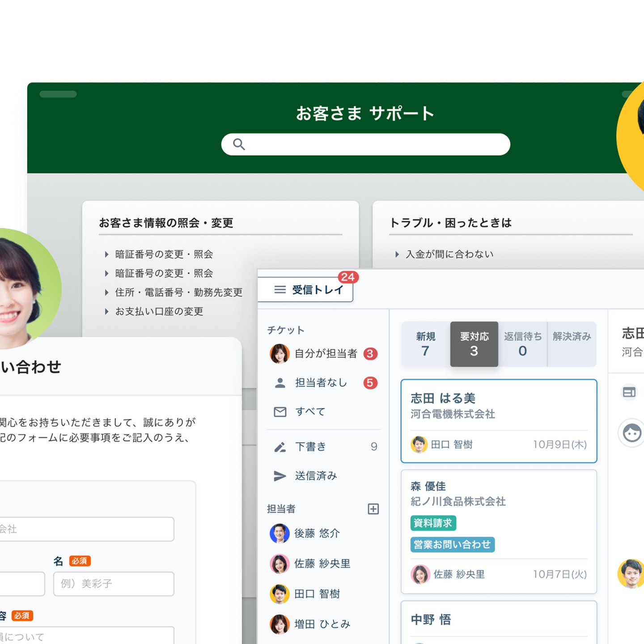Open the ticket card for 志田 はる美
This screenshot has height=644, width=644.
(x=498, y=419)
